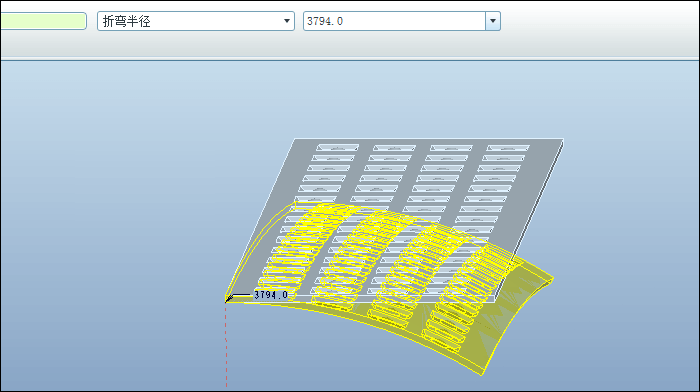The image size is (700, 392).
Task: Select the 3794.0 dimension label in the viewport
Action: click(x=271, y=295)
